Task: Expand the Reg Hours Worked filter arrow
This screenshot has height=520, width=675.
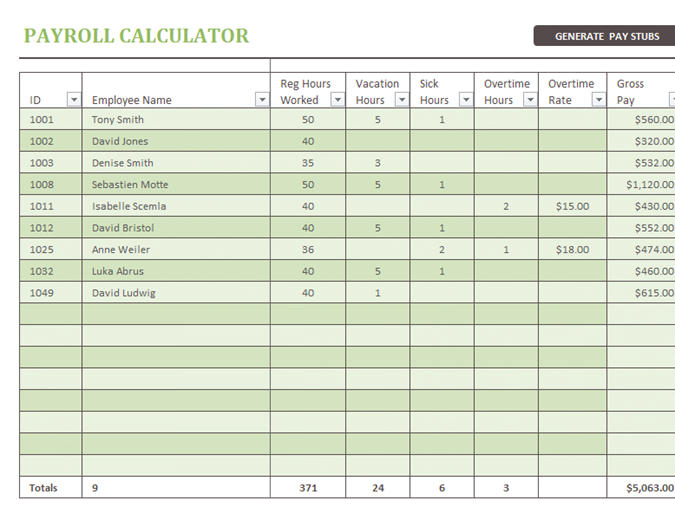Action: click(x=337, y=100)
